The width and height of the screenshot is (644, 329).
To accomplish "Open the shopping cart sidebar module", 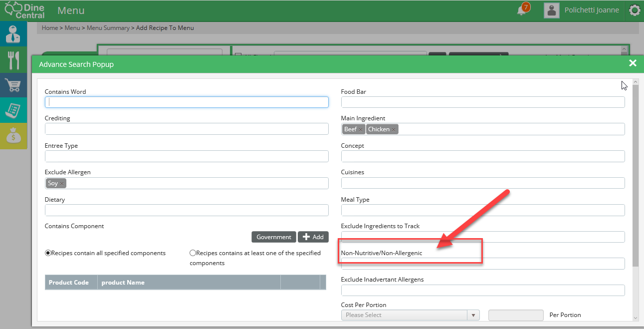I will (x=13, y=86).
